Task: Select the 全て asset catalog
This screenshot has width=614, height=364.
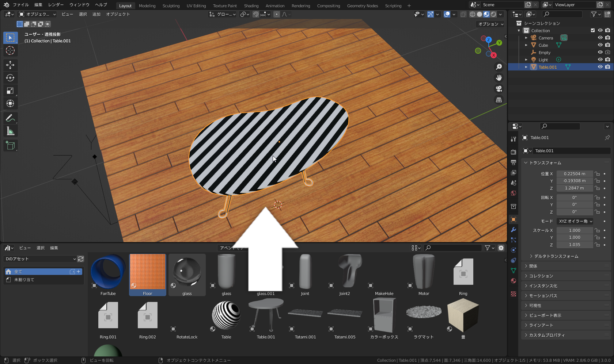Action: tap(43, 272)
